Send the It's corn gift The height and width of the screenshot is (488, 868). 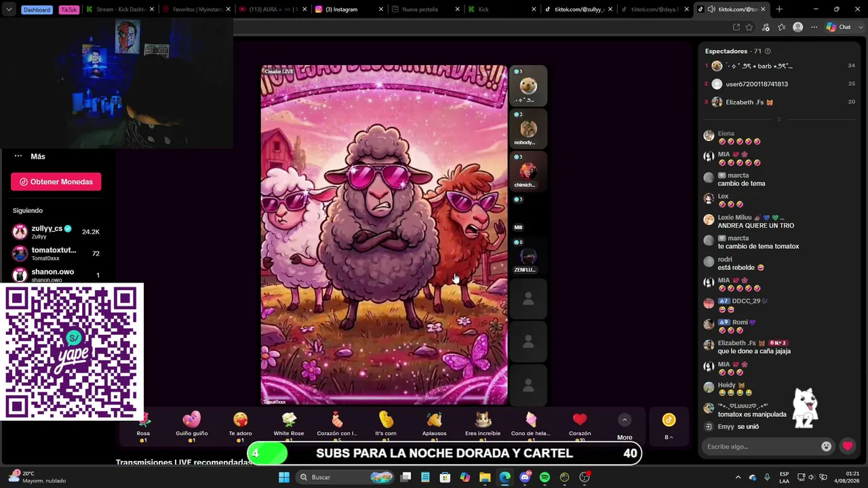[x=386, y=426]
